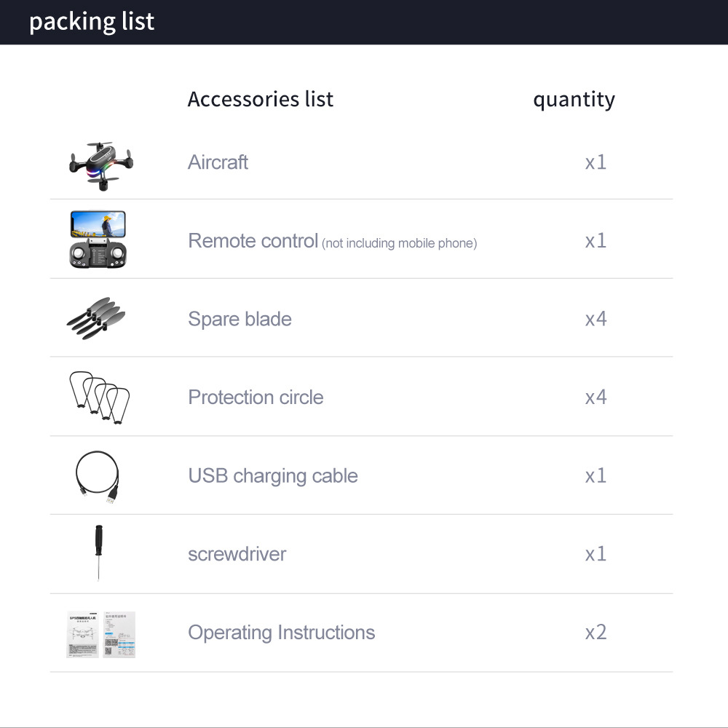Click the 'not including mobile phone' note

click(400, 243)
